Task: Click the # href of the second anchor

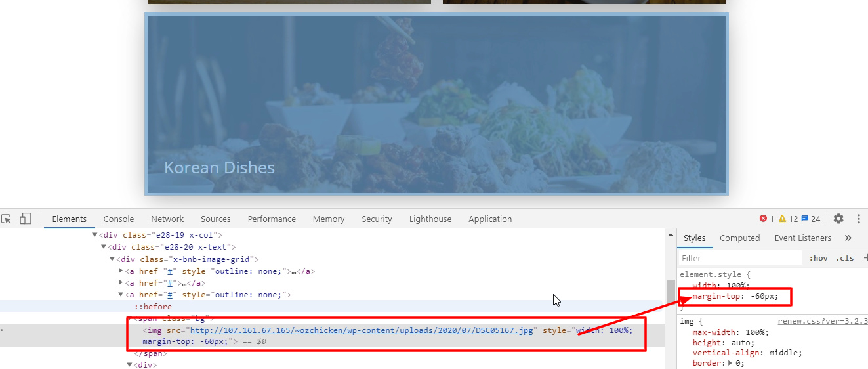Action: tap(169, 283)
